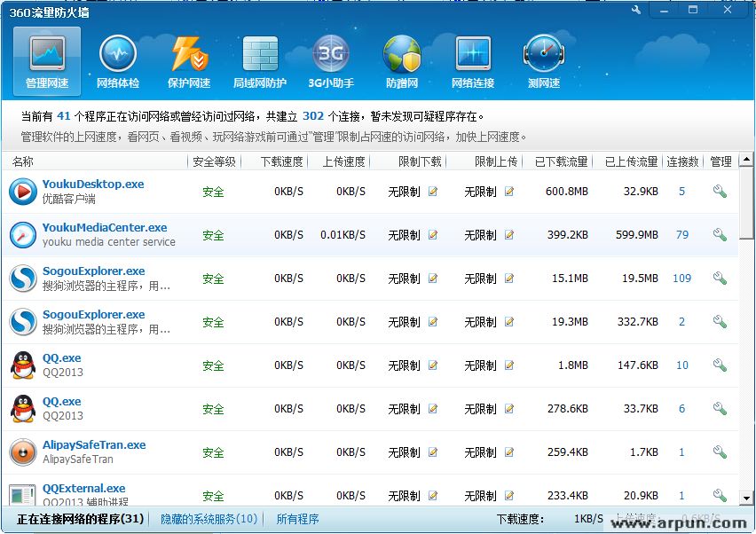Sort by 已下载流量 column header
Image resolution: width=756 pixels, height=534 pixels.
pyautogui.click(x=561, y=161)
